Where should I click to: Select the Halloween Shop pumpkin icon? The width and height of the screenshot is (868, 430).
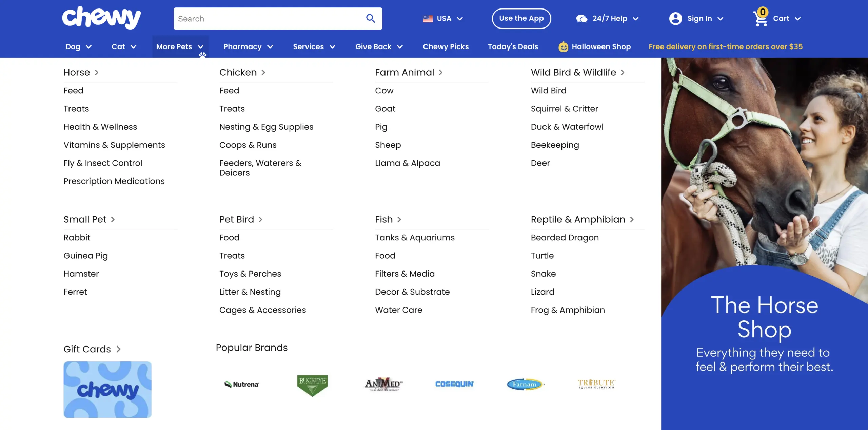(x=563, y=47)
